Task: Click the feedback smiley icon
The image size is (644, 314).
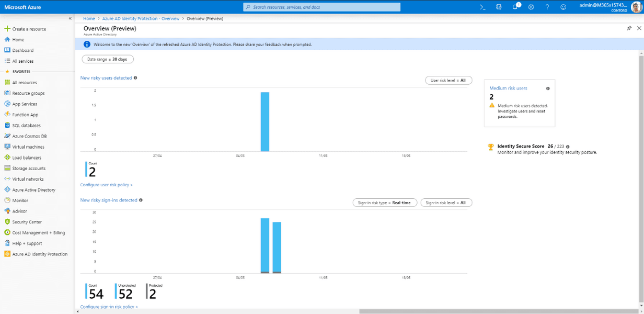Action: click(563, 7)
